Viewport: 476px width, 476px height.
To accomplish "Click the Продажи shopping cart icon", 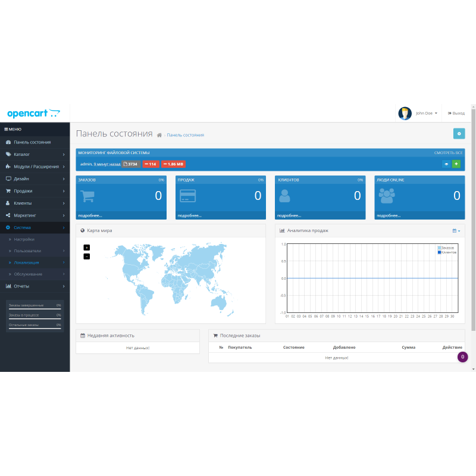I will coord(8,190).
